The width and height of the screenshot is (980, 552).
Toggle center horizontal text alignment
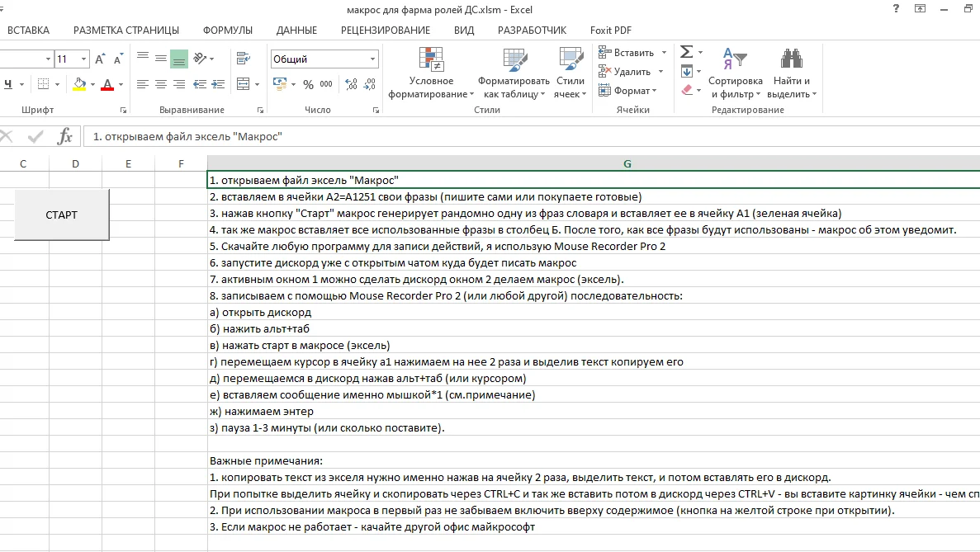tap(161, 84)
